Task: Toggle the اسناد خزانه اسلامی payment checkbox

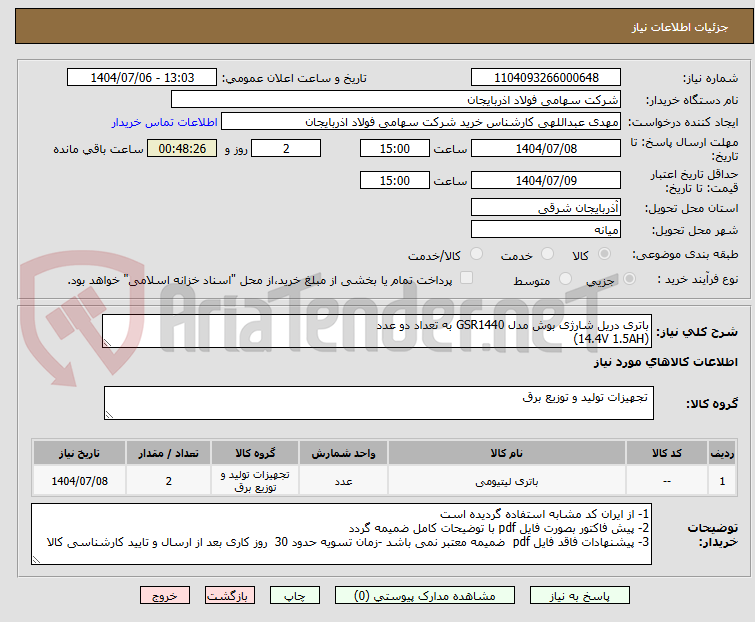Action: point(466,278)
